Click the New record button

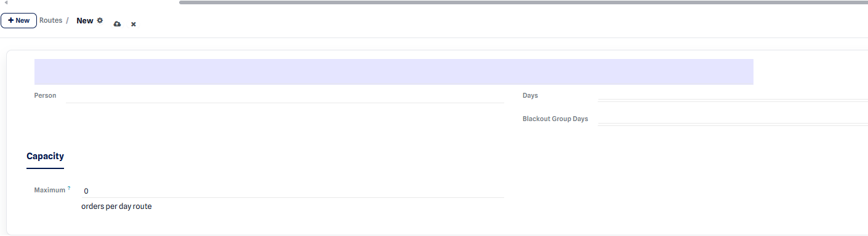(x=18, y=20)
